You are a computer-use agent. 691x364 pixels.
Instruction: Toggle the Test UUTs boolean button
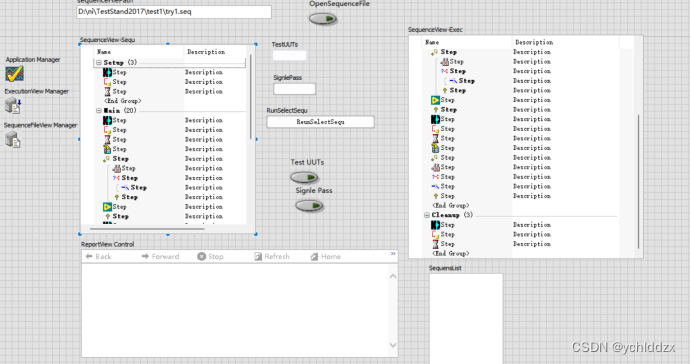(x=305, y=178)
